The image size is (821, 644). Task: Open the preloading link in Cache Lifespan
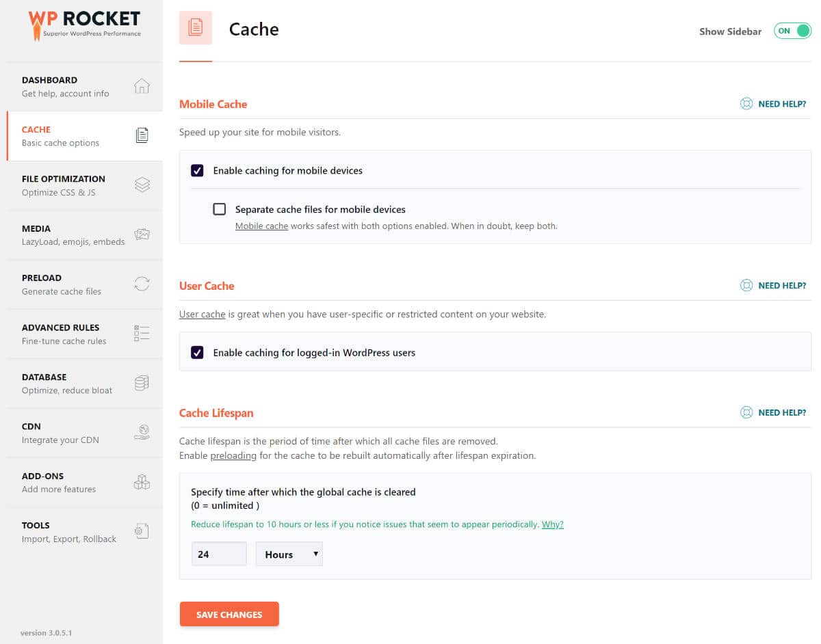[233, 455]
